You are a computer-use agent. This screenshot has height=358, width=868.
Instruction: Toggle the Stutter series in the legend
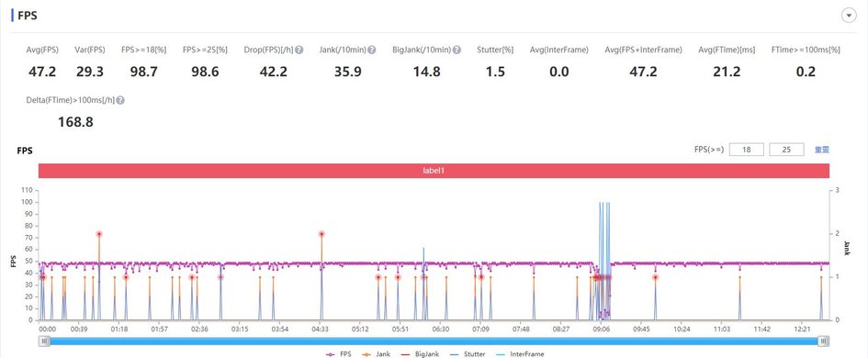point(468,354)
